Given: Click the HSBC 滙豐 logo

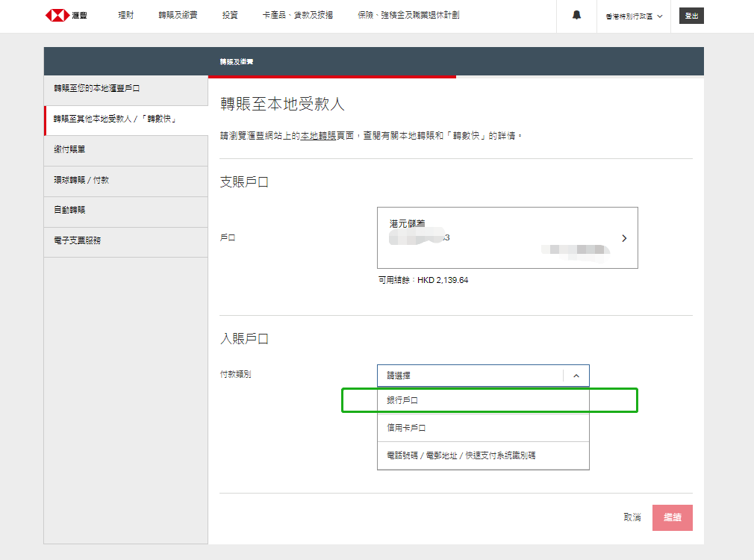Looking at the screenshot, I should point(66,16).
